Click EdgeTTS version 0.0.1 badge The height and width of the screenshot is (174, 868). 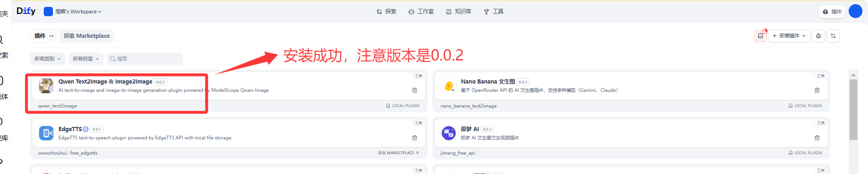click(97, 129)
